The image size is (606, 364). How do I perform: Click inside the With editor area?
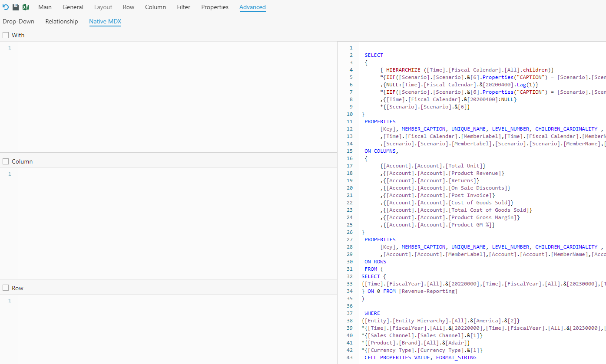pyautogui.click(x=169, y=97)
